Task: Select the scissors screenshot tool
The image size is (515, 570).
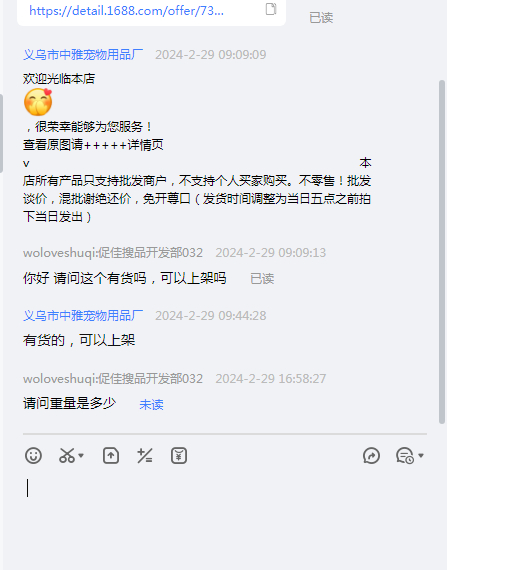Action: [x=67, y=455]
